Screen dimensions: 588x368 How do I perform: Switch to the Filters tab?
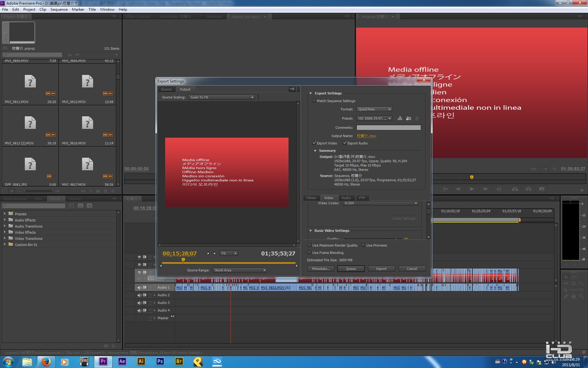311,198
